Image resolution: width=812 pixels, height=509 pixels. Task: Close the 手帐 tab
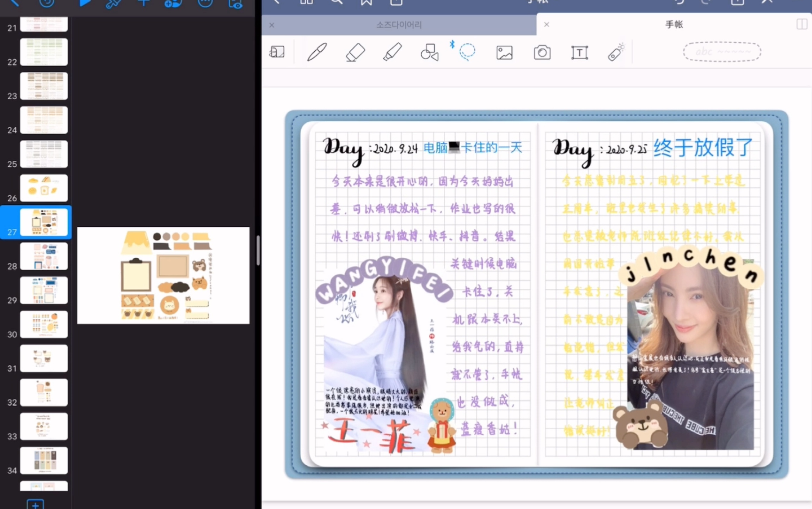(546, 24)
